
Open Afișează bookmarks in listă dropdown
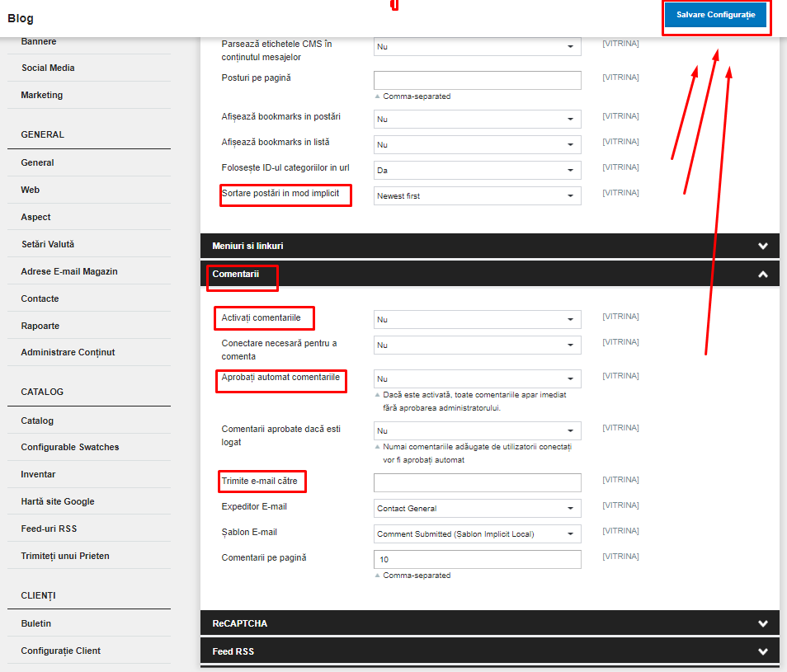pyautogui.click(x=478, y=145)
